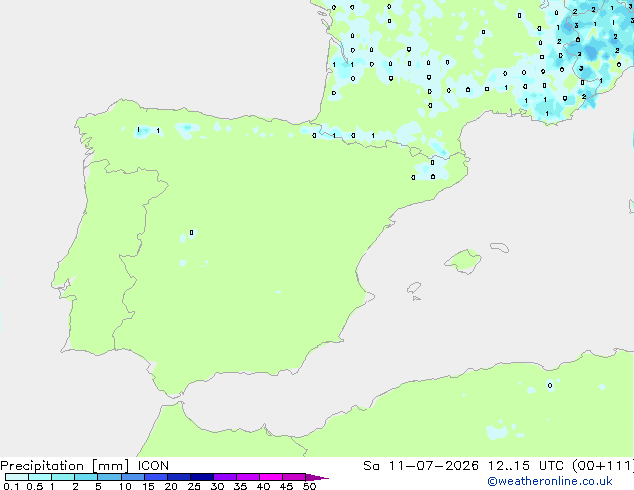Click the legend arrow tip beyond 50
The height and width of the screenshot is (490, 634).
point(317,477)
